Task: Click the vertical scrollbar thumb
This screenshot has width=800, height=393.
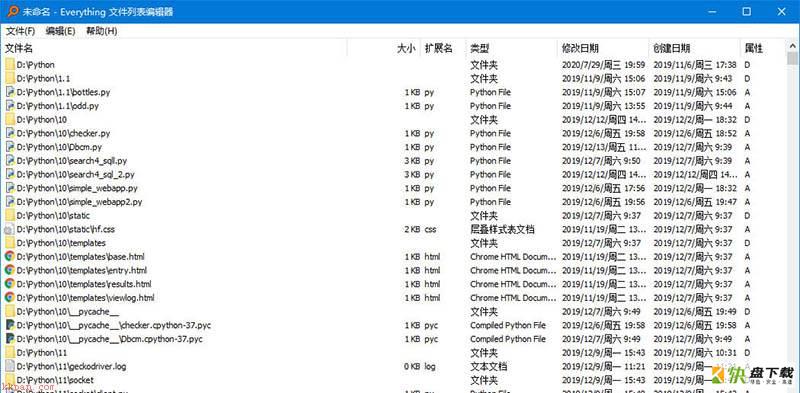Action: [792, 59]
